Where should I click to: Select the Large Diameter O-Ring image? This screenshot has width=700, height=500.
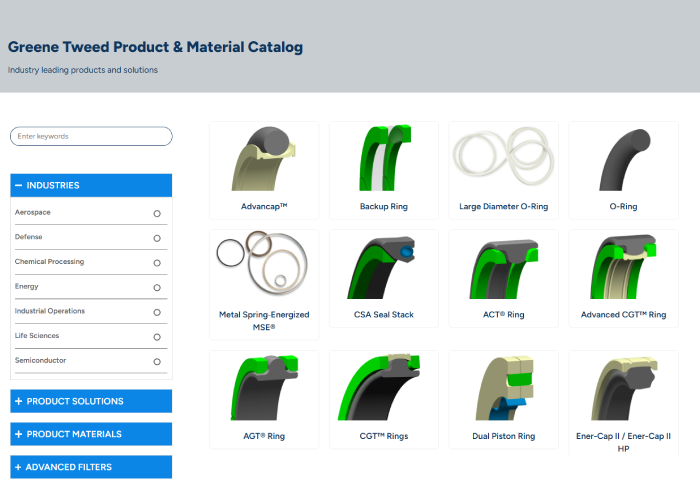click(504, 158)
